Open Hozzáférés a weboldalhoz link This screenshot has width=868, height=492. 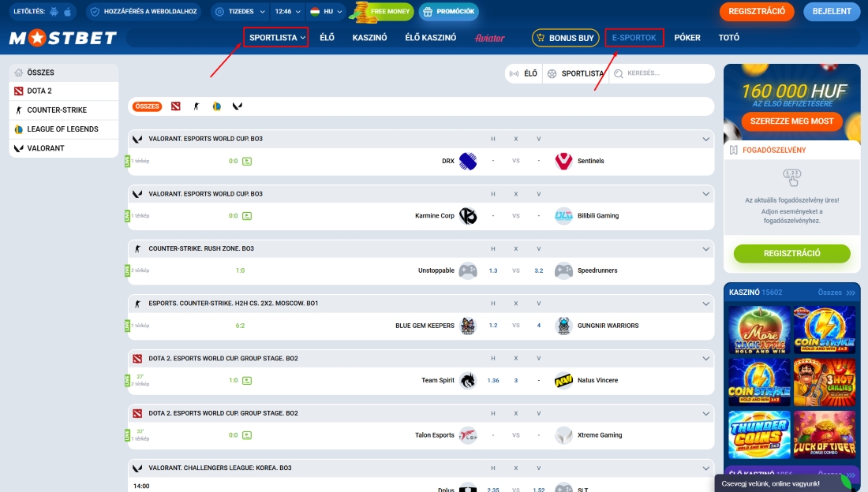[x=144, y=12]
